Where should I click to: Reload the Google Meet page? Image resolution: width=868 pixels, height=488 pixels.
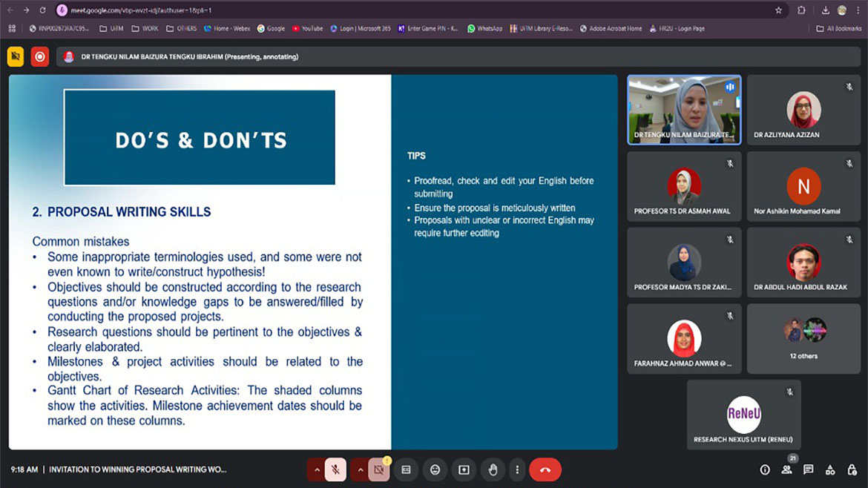pyautogui.click(x=42, y=10)
